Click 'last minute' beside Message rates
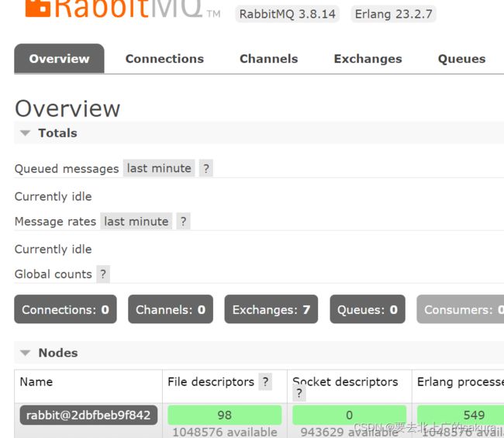 [x=136, y=221]
